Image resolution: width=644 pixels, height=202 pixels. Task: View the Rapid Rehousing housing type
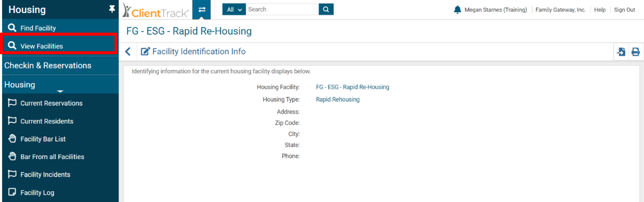click(337, 99)
